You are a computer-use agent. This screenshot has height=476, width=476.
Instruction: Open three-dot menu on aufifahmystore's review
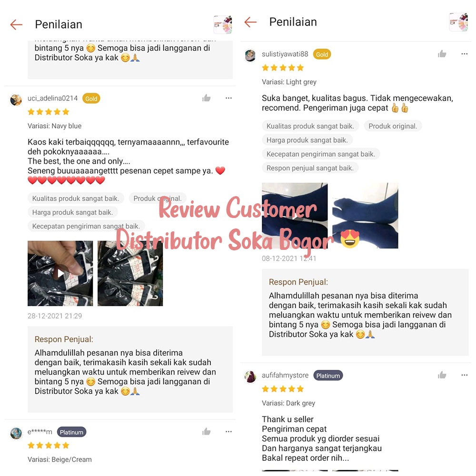(465, 375)
